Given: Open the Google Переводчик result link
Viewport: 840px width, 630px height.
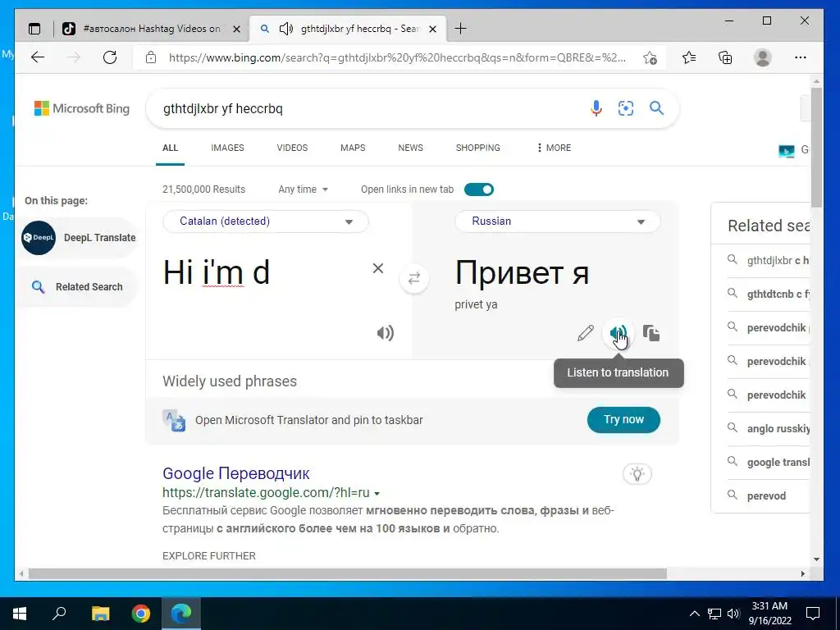Looking at the screenshot, I should click(x=236, y=473).
